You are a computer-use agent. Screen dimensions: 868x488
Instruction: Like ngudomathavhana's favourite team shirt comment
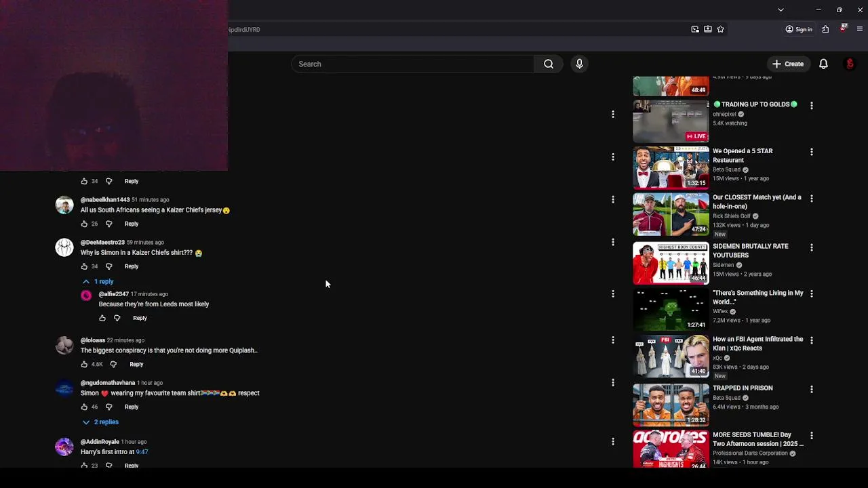84,407
